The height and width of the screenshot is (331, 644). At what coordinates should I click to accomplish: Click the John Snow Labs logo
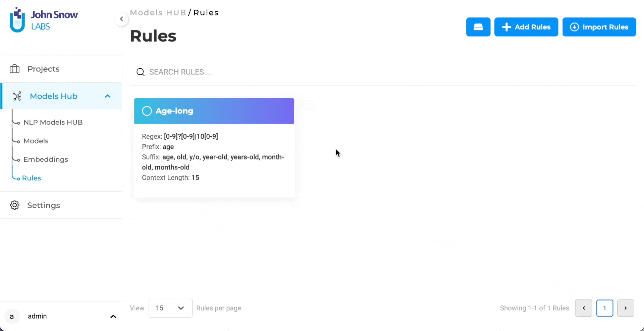point(44,20)
